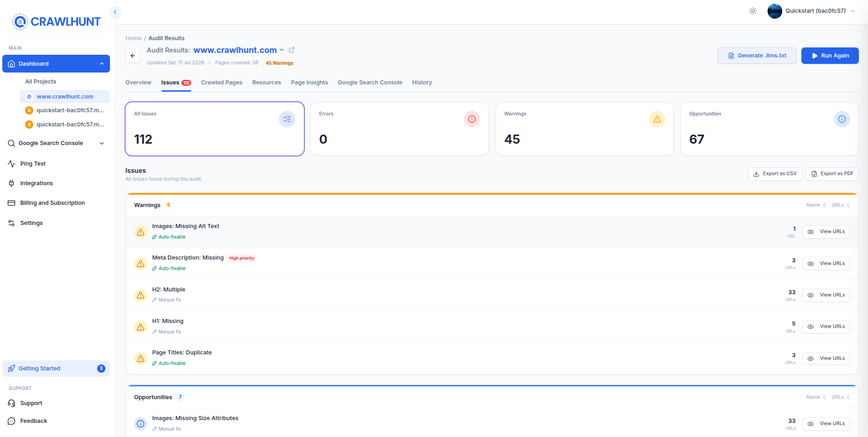
Task: Open the site in a new tab icon
Action: click(292, 50)
